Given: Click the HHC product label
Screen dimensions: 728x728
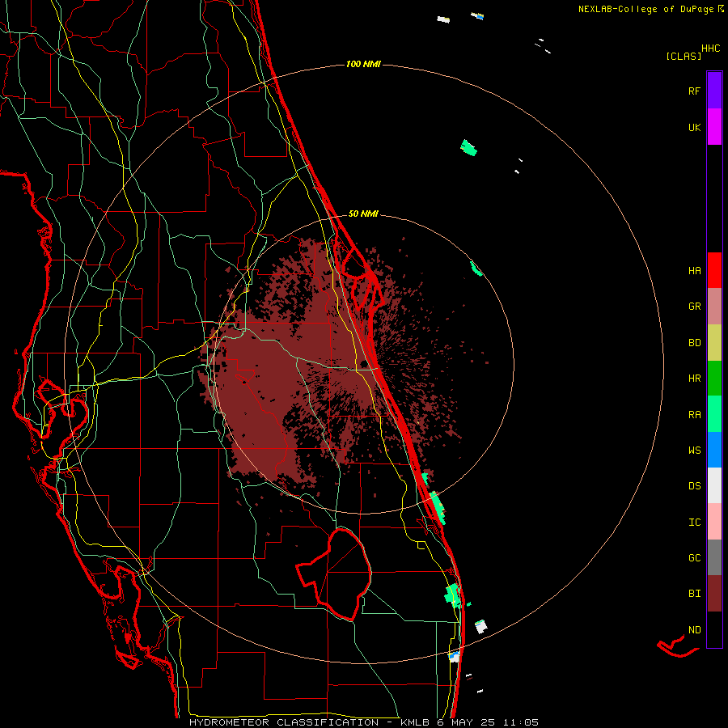Looking at the screenshot, I should pos(711,49).
